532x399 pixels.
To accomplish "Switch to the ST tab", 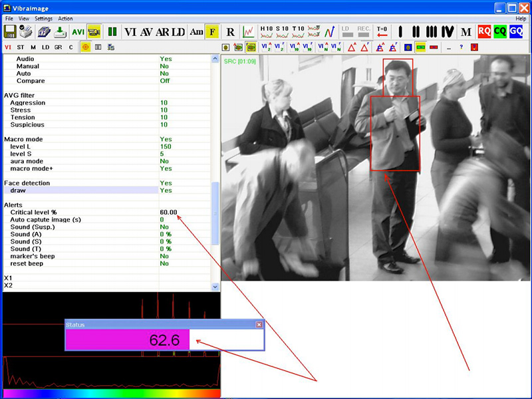I will click(21, 47).
